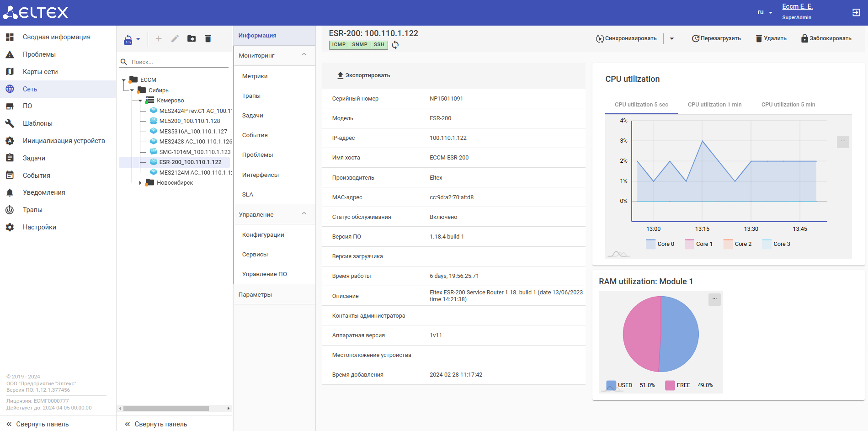Collapse the Мониторинг section
This screenshot has width=868, height=431.
(304, 55)
